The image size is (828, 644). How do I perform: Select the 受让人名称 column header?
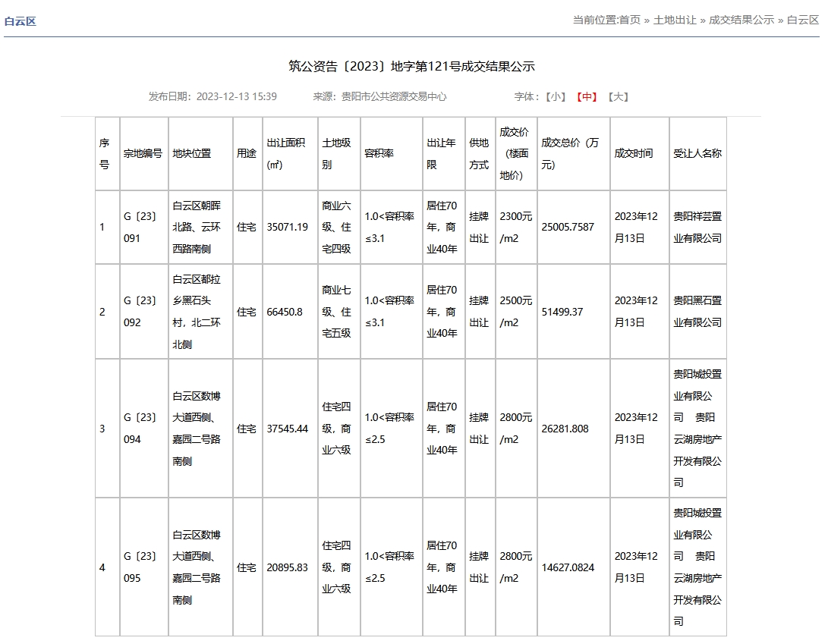point(697,154)
